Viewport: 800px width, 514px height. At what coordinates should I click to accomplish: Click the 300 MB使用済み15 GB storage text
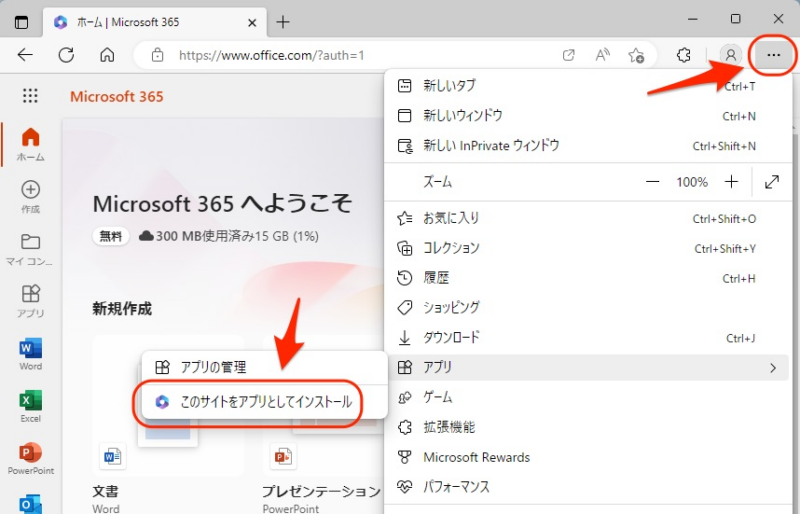click(237, 236)
